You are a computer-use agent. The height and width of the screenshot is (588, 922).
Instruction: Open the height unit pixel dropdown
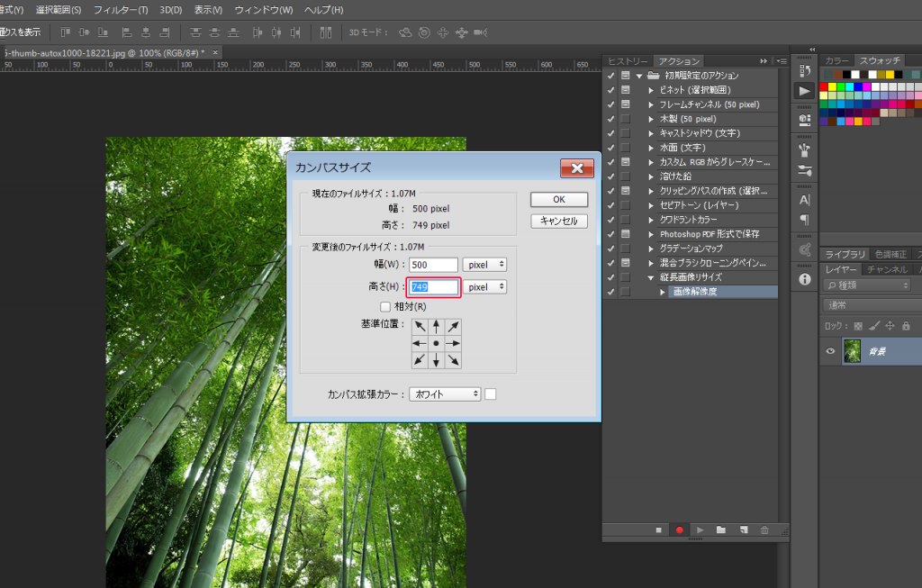(x=484, y=287)
